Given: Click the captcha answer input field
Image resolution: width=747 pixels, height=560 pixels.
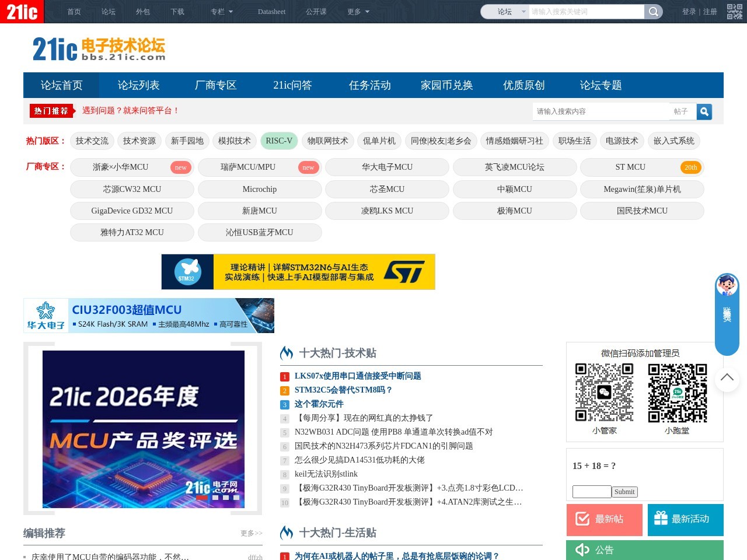Looking at the screenshot, I should pyautogui.click(x=592, y=492).
